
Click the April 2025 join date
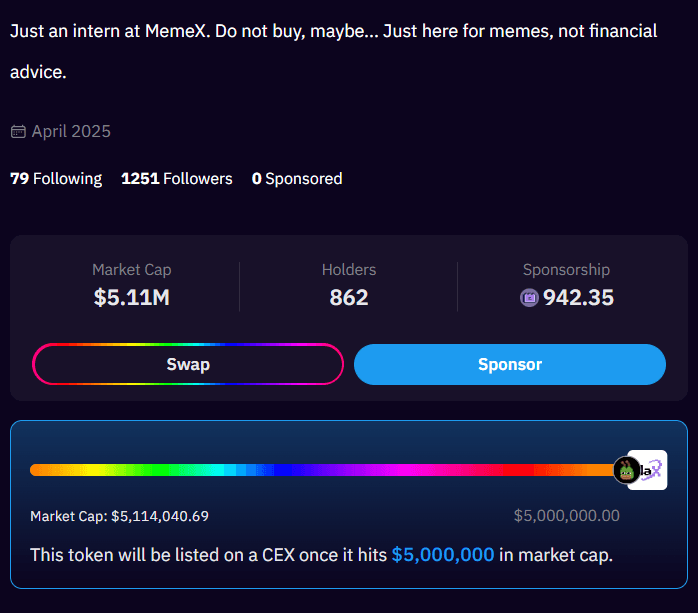click(x=71, y=132)
